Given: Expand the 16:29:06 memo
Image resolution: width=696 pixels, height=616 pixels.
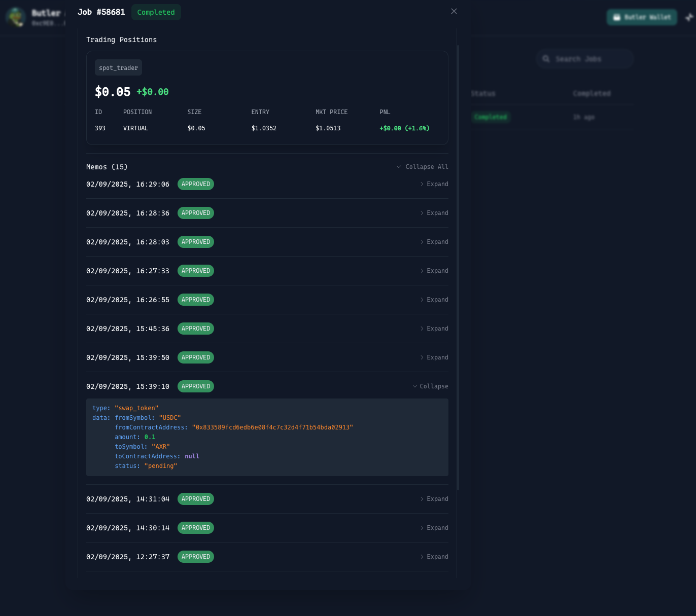Looking at the screenshot, I should (x=434, y=184).
